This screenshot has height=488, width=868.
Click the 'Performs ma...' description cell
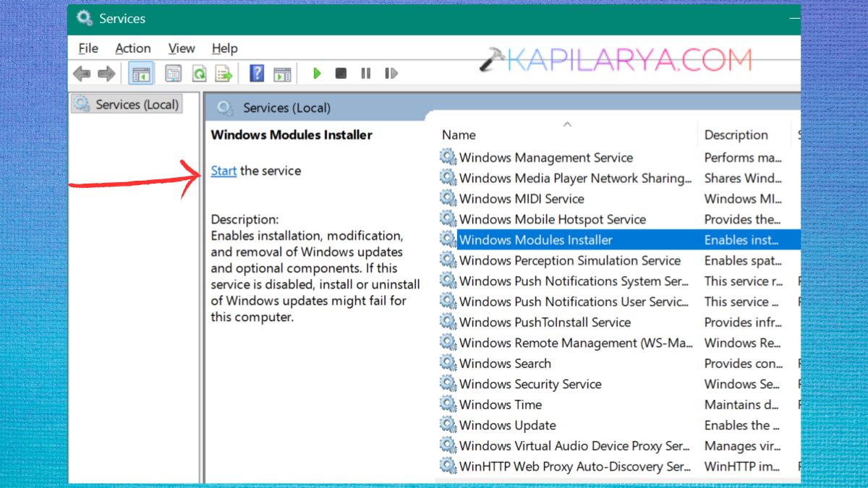[743, 157]
